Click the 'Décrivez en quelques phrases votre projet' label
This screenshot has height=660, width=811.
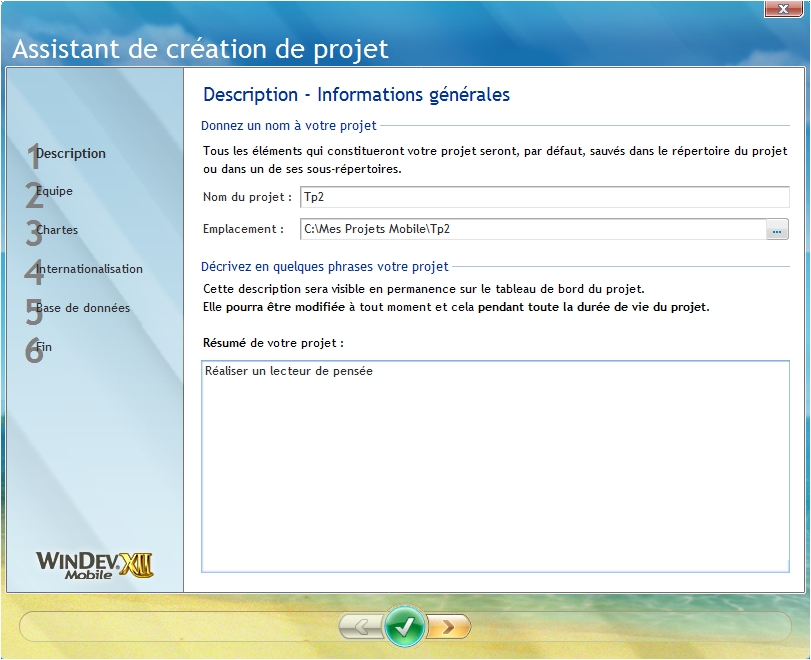[325, 266]
